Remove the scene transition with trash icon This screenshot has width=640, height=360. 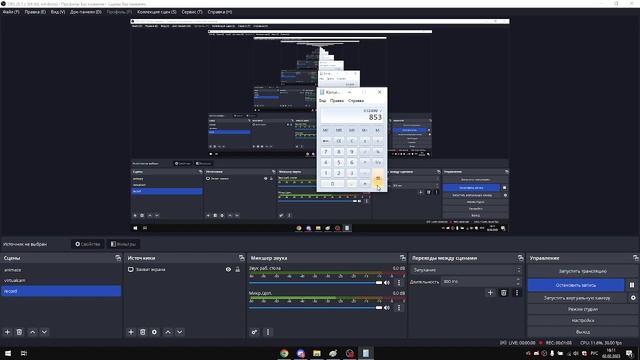pyautogui.click(x=504, y=293)
